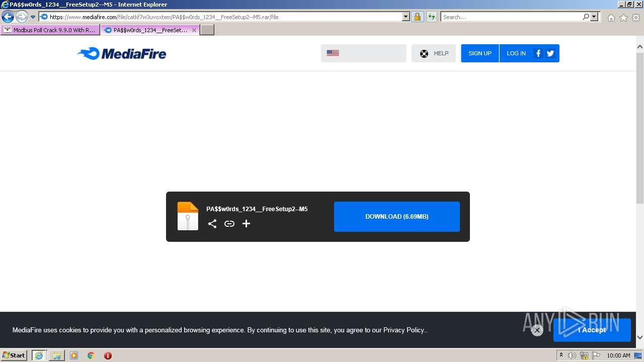This screenshot has width=644, height=362.
Task: Click the file name PA$$w0rds_1234__FreeSetup2--M5
Action: 257,209
